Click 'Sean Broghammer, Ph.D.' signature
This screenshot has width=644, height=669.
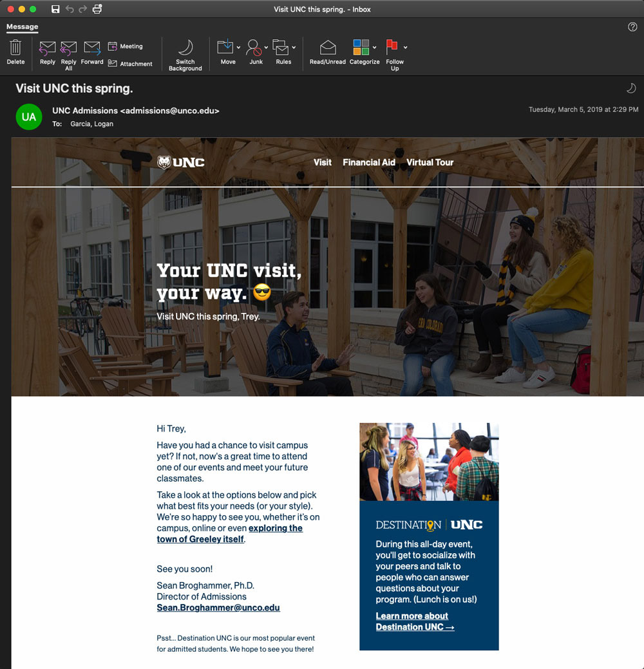205,585
